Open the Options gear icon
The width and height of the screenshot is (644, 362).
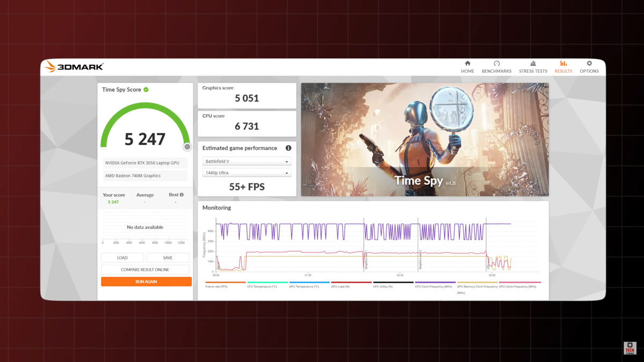(589, 63)
